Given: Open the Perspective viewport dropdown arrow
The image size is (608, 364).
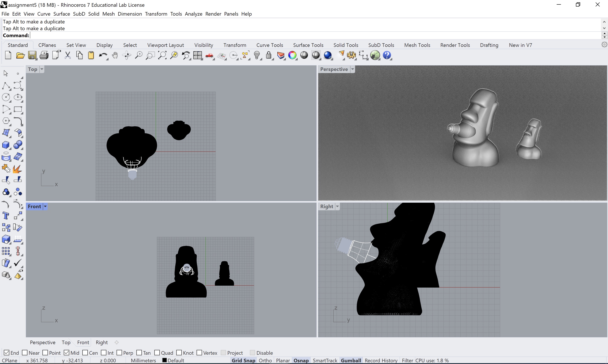Looking at the screenshot, I should [352, 69].
